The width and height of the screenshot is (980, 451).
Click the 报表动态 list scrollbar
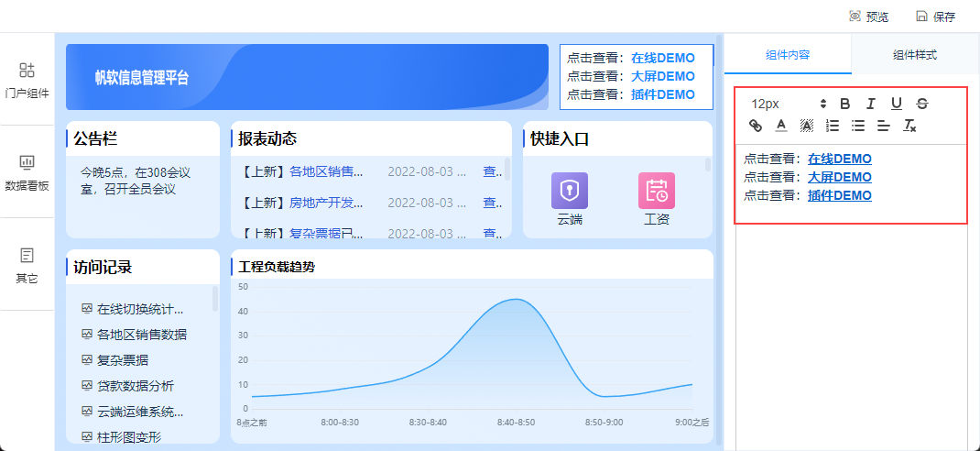[x=506, y=169]
